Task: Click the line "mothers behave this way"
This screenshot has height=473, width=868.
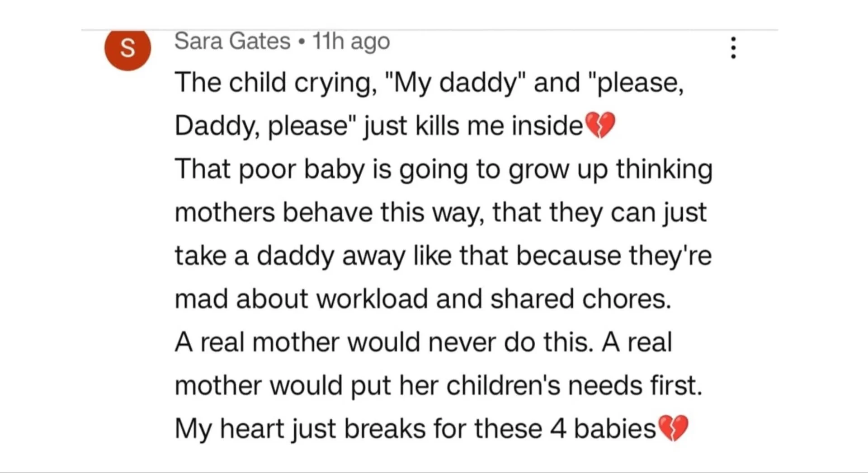Action: (441, 212)
